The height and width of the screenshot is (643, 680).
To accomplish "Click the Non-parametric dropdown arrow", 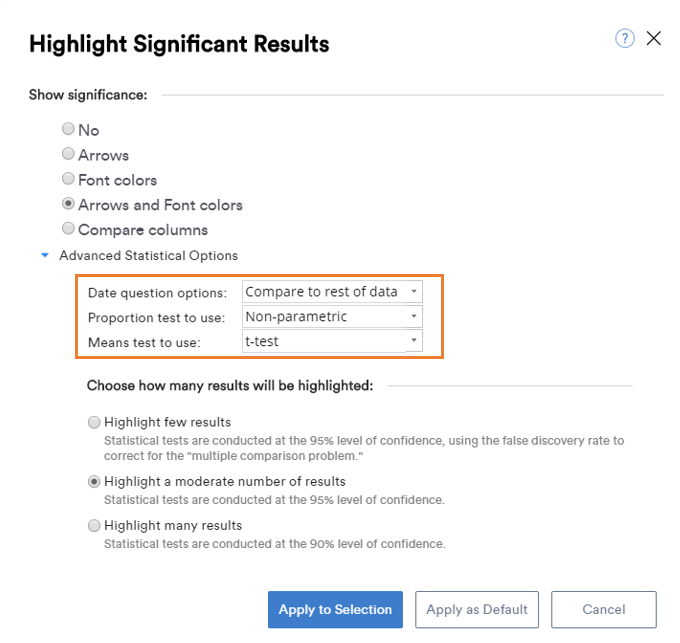I will coord(414,316).
